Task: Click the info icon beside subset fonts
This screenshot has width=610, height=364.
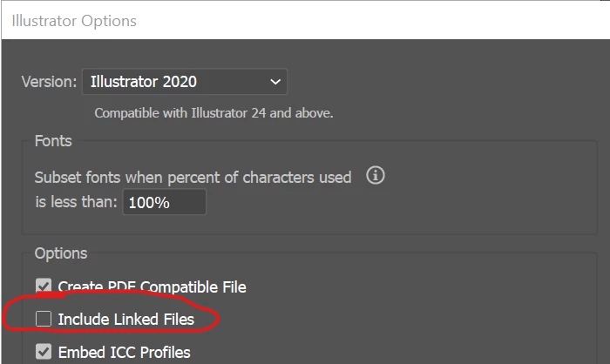Action: [x=375, y=175]
